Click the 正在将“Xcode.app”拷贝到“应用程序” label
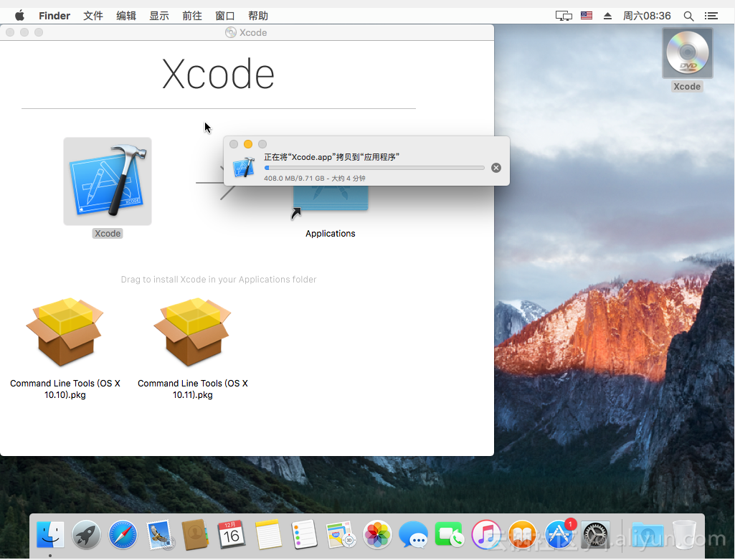The width and height of the screenshot is (735, 560). [331, 156]
